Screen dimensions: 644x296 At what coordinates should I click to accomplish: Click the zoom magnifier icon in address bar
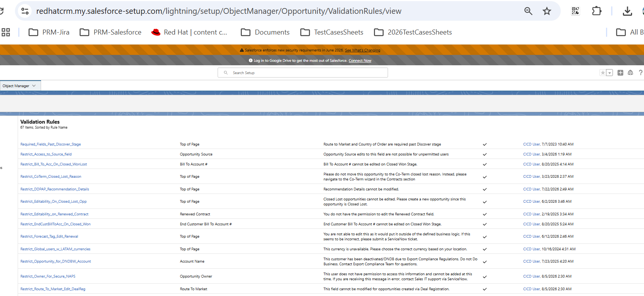pos(528,11)
